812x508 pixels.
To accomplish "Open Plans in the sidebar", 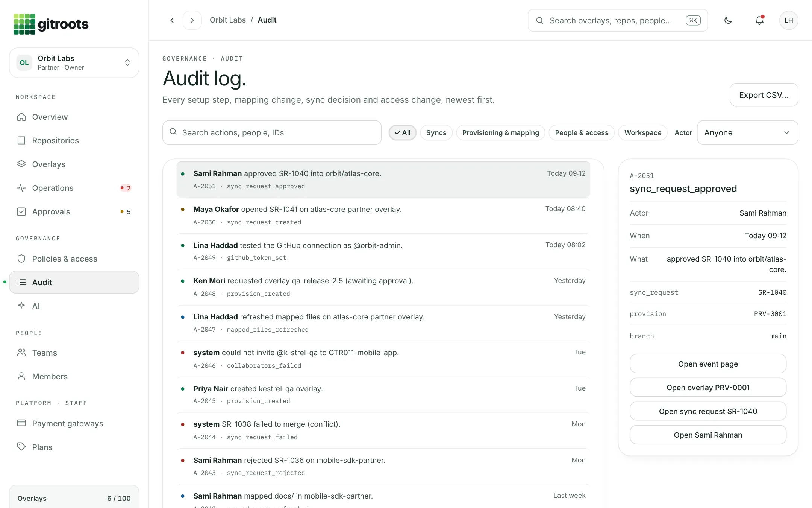I will [74, 447].
